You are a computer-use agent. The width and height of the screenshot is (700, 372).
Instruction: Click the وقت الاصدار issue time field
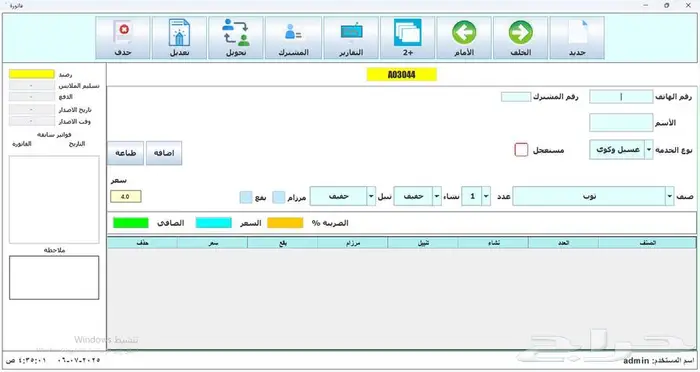pos(32,121)
